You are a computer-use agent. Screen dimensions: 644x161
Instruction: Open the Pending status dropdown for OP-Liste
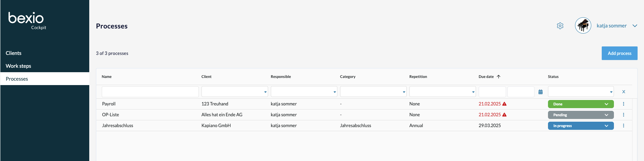click(x=580, y=115)
